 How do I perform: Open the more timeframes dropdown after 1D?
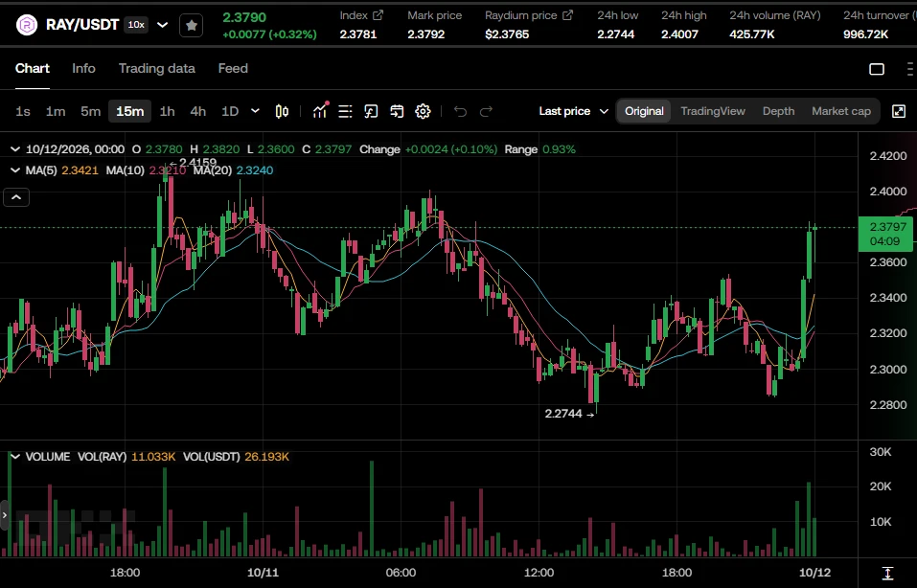pyautogui.click(x=255, y=110)
